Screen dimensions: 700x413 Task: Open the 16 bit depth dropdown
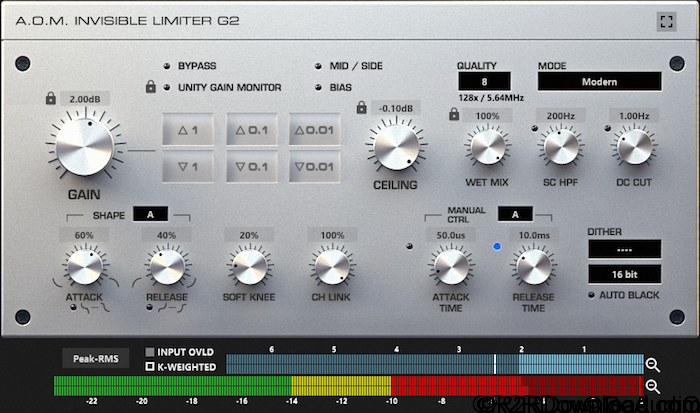(625, 274)
